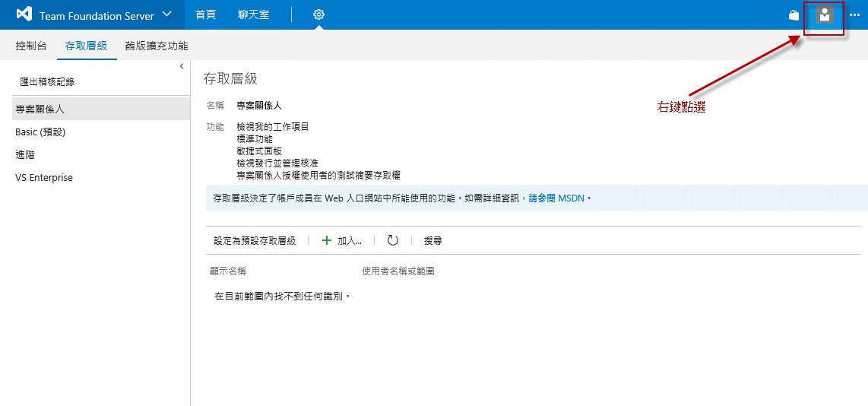Click the green plus 加入 icon

[327, 240]
